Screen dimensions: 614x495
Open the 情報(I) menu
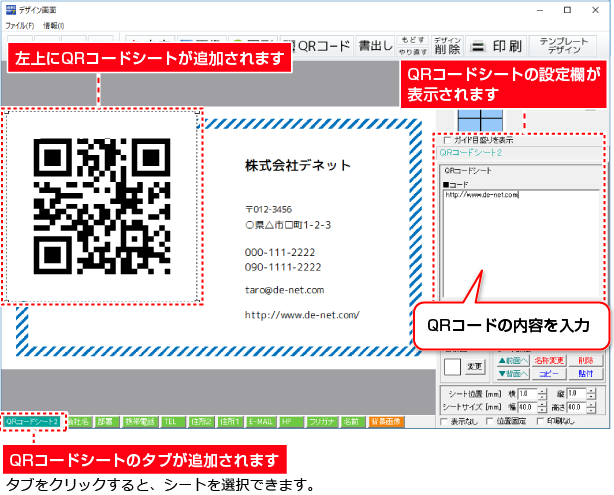pyautogui.click(x=54, y=26)
